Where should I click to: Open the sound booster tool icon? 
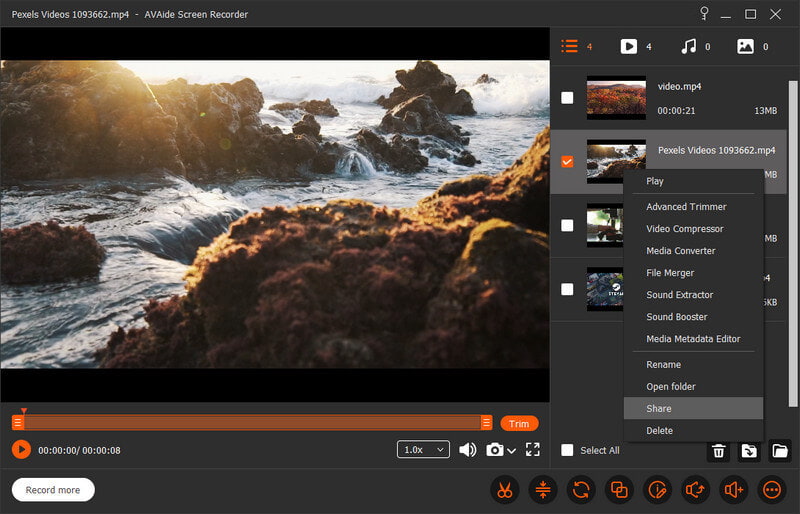(734, 490)
